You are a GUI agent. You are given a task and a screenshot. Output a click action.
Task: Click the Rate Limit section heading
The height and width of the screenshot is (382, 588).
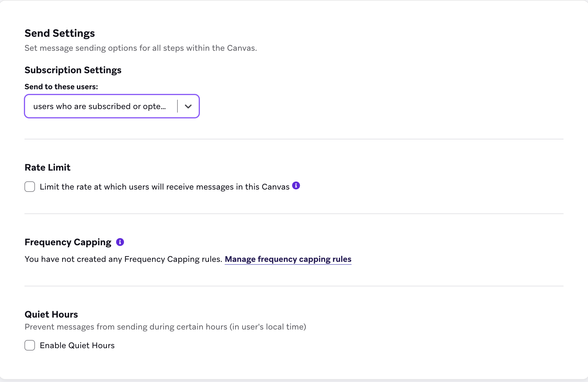tap(47, 167)
